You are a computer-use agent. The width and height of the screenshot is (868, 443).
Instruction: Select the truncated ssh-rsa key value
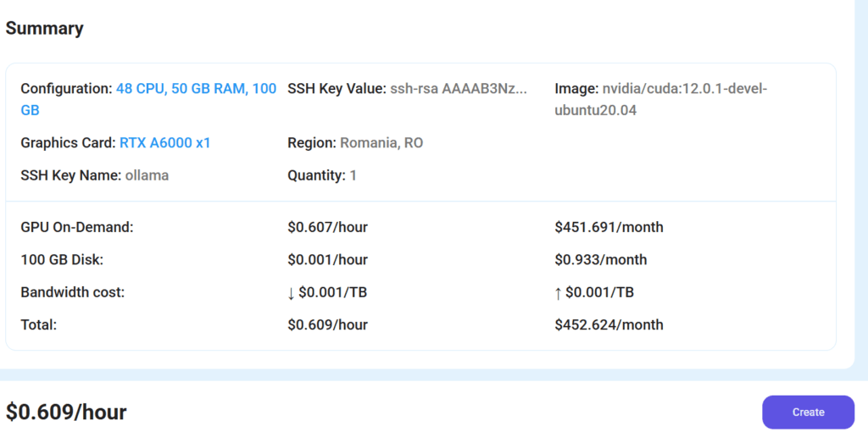click(x=458, y=89)
